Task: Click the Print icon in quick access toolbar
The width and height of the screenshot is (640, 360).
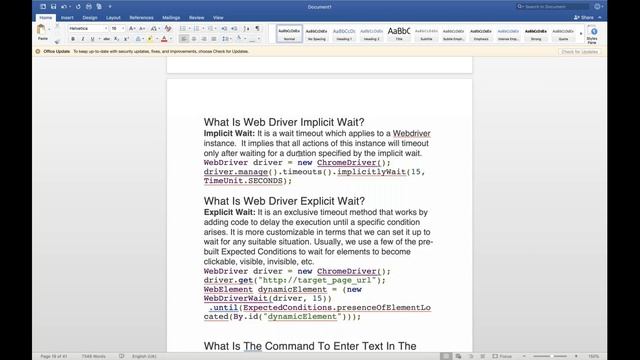Action: (89, 7)
